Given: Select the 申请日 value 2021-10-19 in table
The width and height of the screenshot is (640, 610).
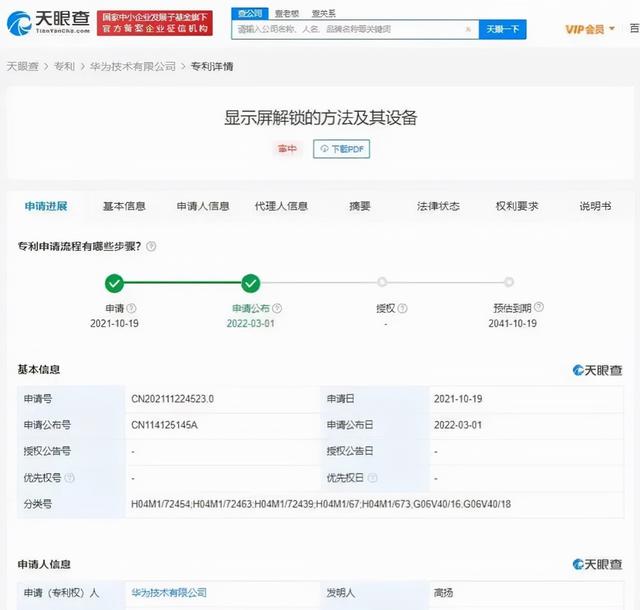Looking at the screenshot, I should coord(458,399).
